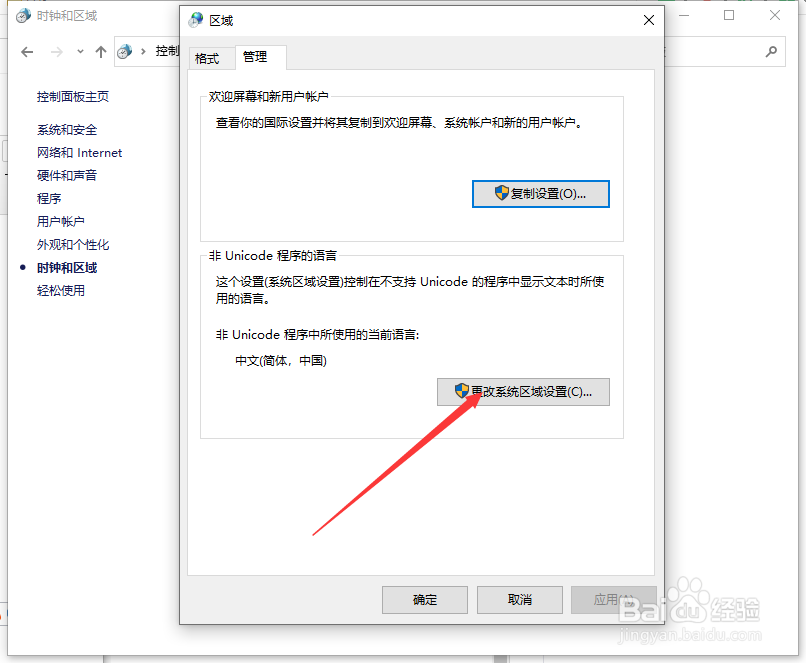Open 控制面板主页 link
Viewport: 806px width, 663px height.
(73, 97)
